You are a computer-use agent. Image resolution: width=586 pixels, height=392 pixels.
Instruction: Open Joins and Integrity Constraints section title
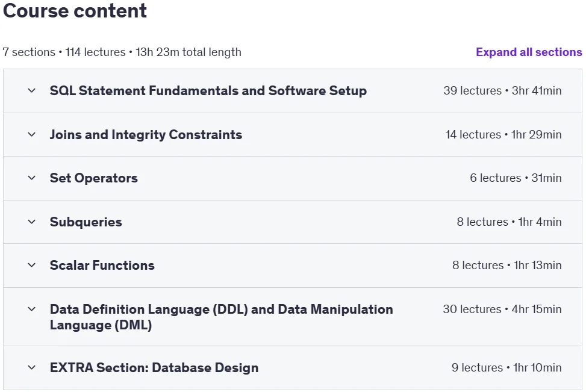[x=146, y=134]
